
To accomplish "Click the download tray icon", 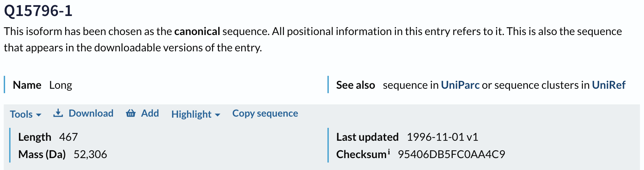I will point(58,113).
